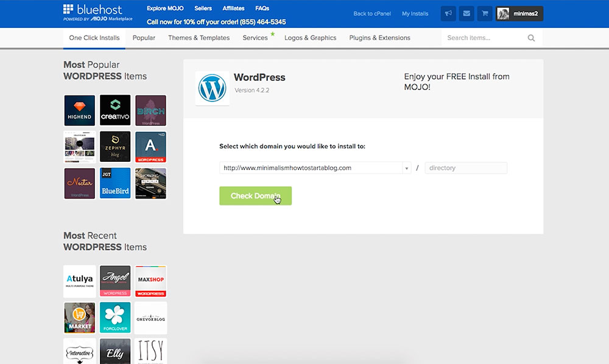
Task: Open the Angel WordPress theme thumbnail
Action: coord(115,281)
